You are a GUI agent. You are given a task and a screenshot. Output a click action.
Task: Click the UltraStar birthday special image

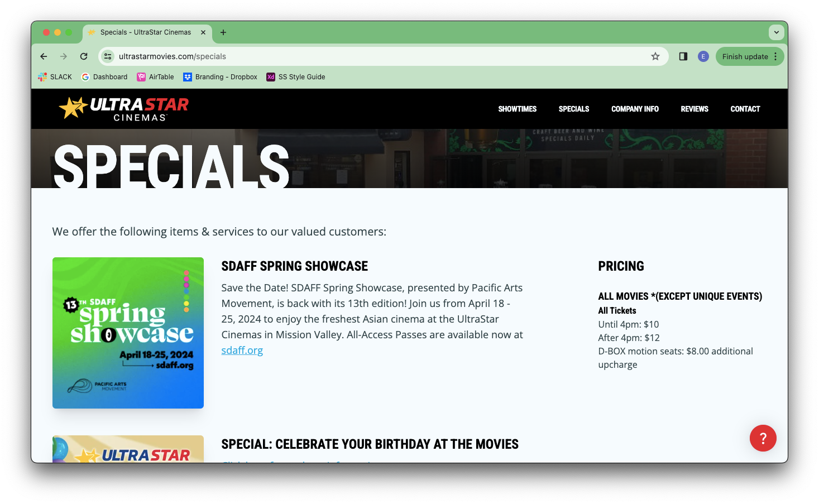(x=128, y=449)
